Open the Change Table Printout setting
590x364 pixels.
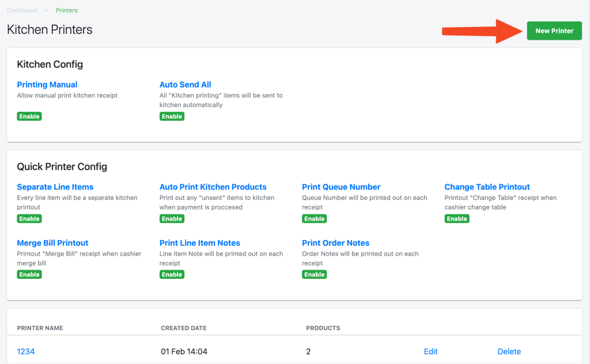(487, 187)
